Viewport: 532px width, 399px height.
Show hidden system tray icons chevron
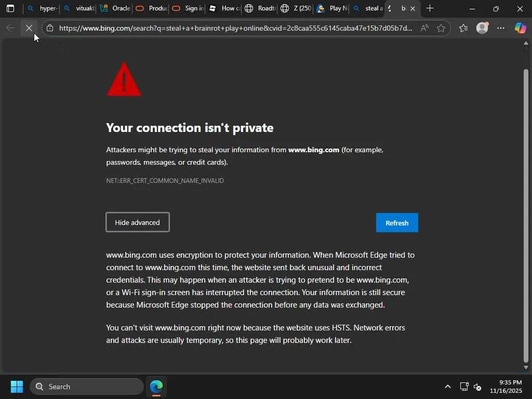pyautogui.click(x=447, y=387)
